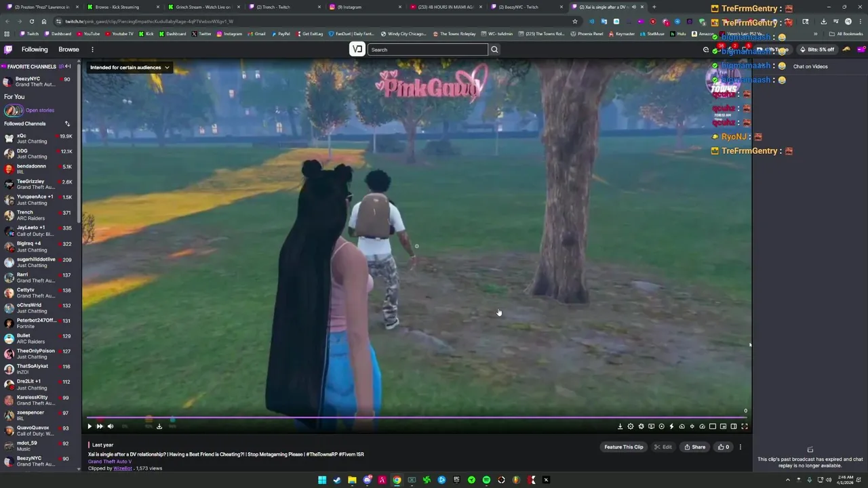This screenshot has height=488, width=868.
Task: Click the VD extension logo beside search
Action: (357, 49)
